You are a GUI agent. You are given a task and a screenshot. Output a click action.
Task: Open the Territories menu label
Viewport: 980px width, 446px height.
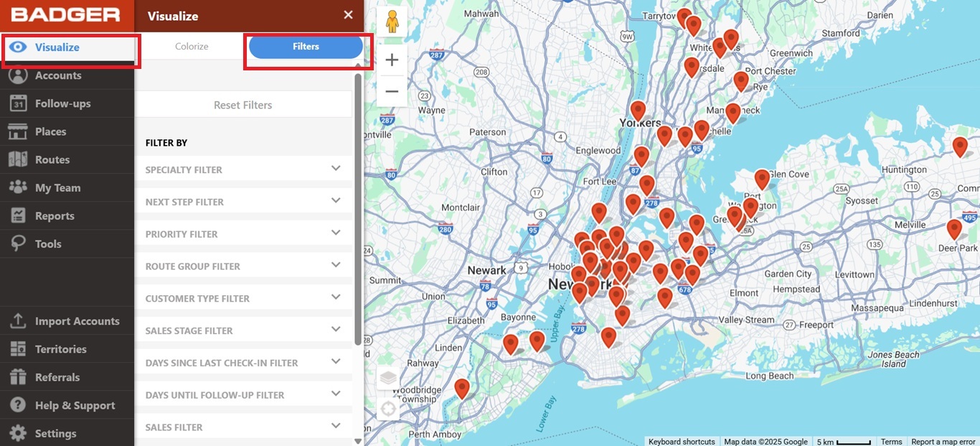coord(61,349)
